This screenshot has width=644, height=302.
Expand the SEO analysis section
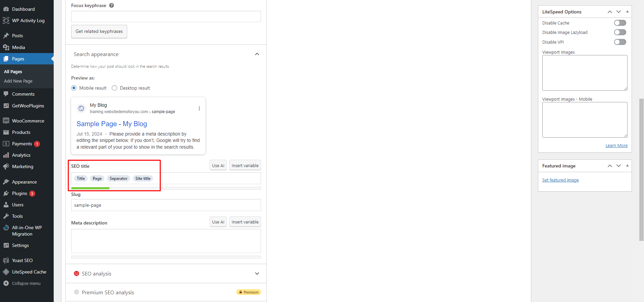[257, 273]
